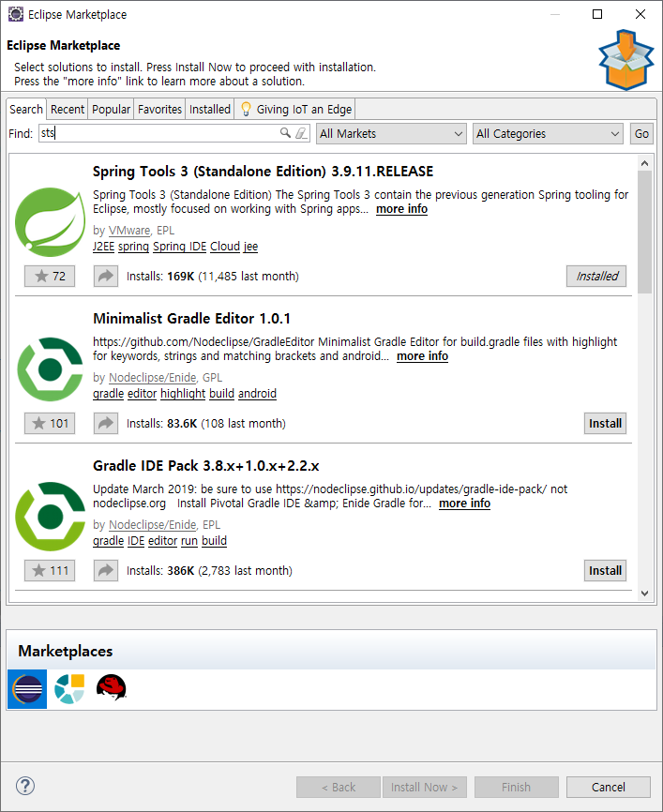Open the Giving IoT an Edge tab

coord(295,110)
